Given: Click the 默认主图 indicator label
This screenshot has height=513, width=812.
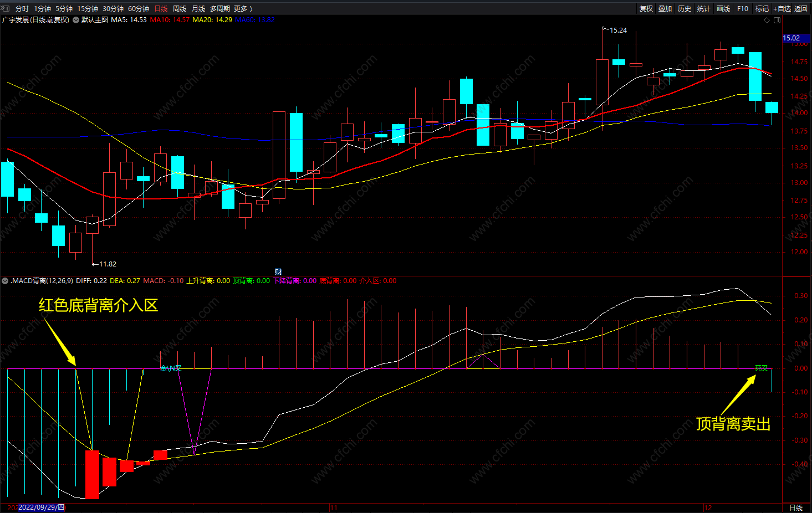Looking at the screenshot, I should tap(95, 20).
